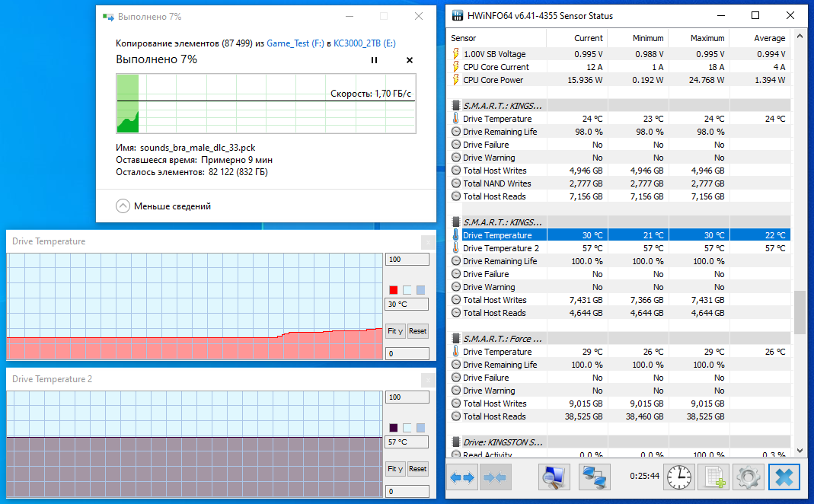Edit the min value 0 in Drive Temperature graph
The width and height of the screenshot is (814, 504).
coord(407,353)
